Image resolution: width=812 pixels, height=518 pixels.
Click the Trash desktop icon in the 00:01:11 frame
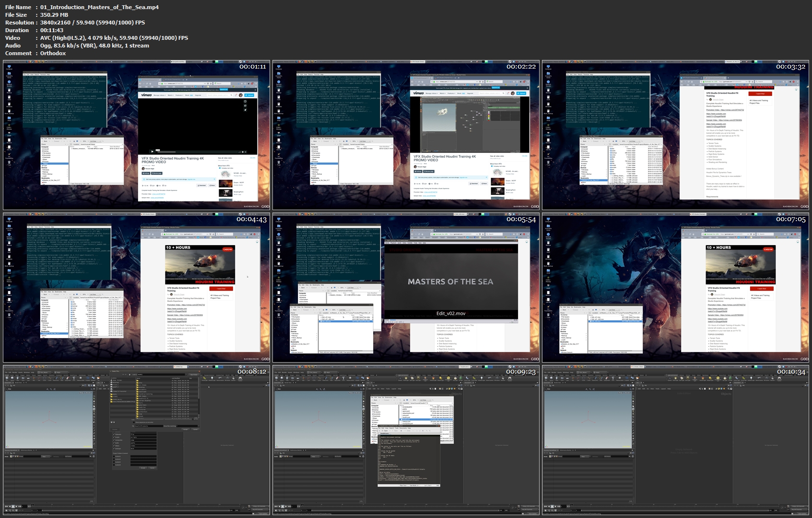coord(9,162)
